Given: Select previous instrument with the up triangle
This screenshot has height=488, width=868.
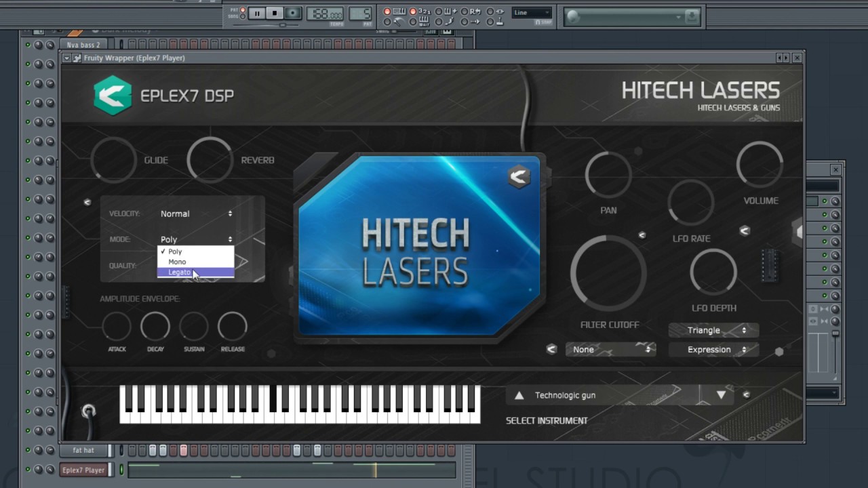Looking at the screenshot, I should tap(519, 395).
